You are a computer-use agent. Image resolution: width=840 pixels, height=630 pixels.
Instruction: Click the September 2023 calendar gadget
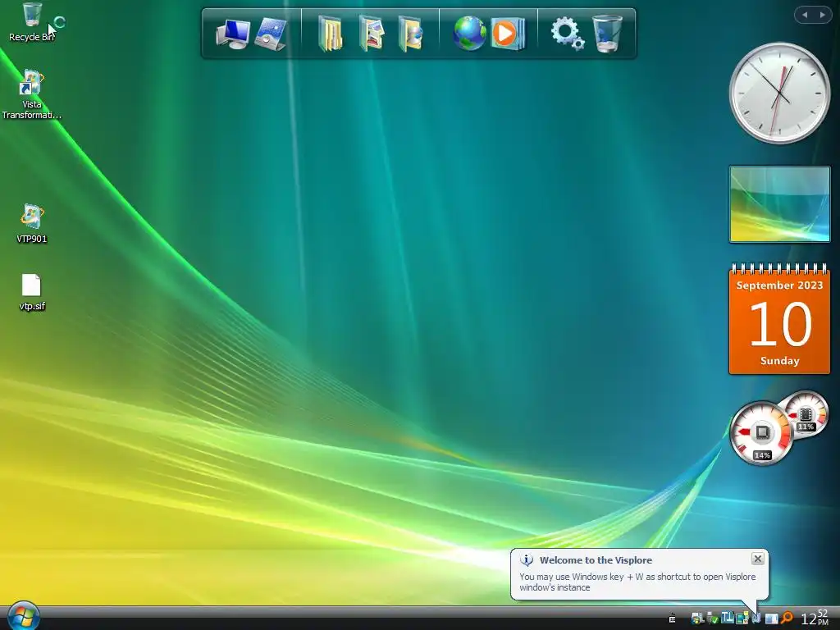coord(779,318)
